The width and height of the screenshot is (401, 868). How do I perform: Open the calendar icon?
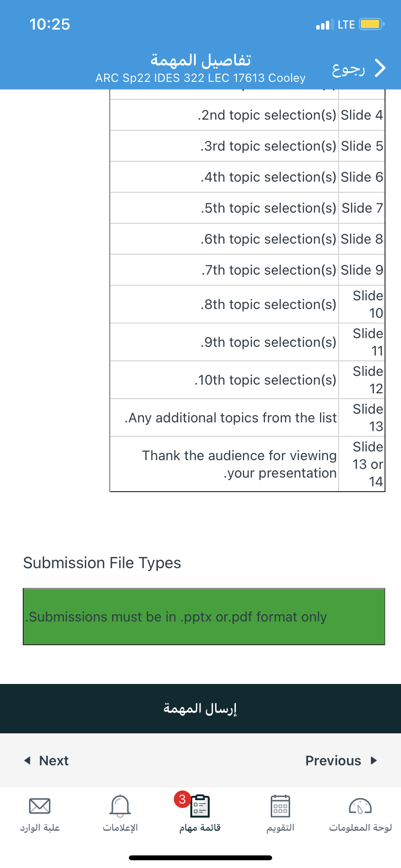point(280,806)
